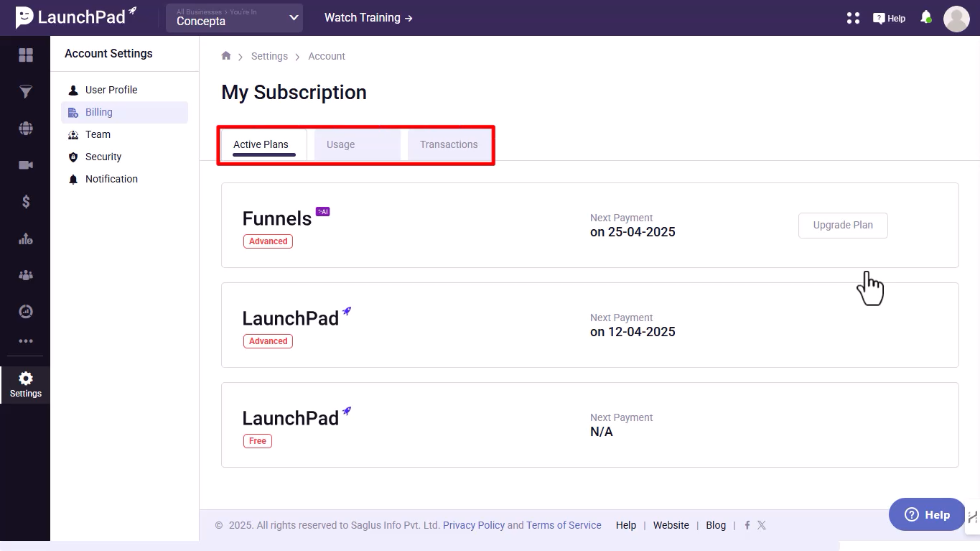Click the Advanced badge under Funnels
Screen dimensions: 980x551
pyautogui.click(x=268, y=241)
